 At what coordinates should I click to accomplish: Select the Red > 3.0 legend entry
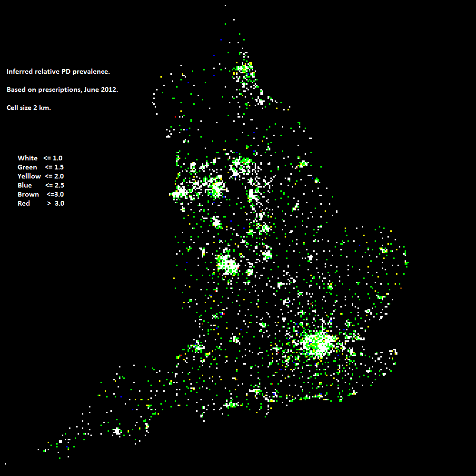(40, 203)
